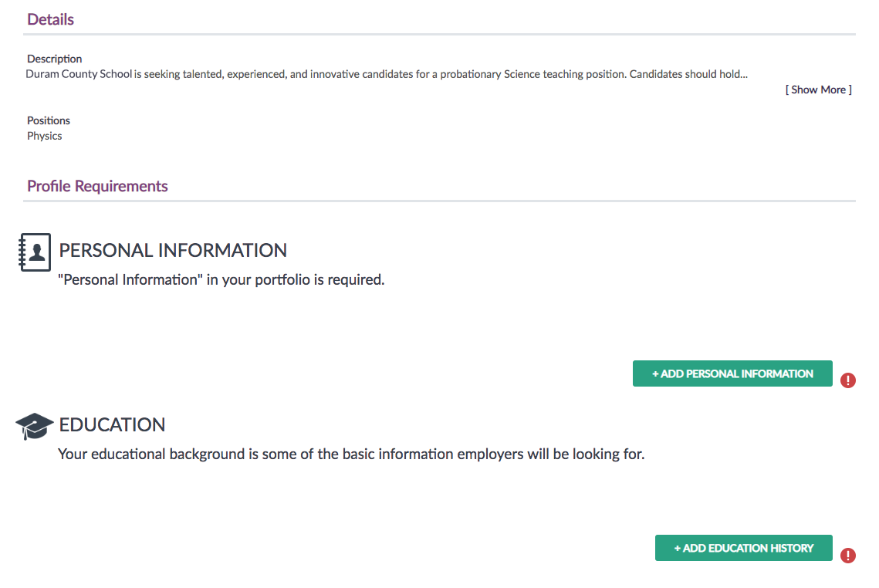
Task: Click the Add Education History button
Action: [x=743, y=548]
